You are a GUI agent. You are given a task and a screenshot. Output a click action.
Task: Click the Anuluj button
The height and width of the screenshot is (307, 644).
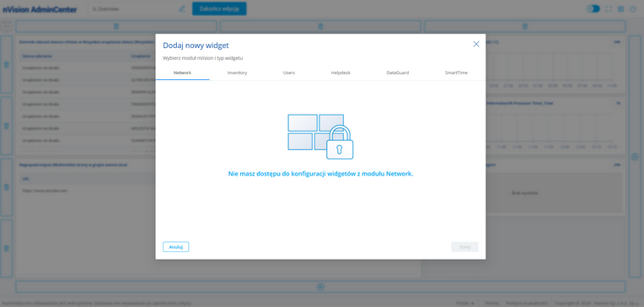(x=176, y=246)
